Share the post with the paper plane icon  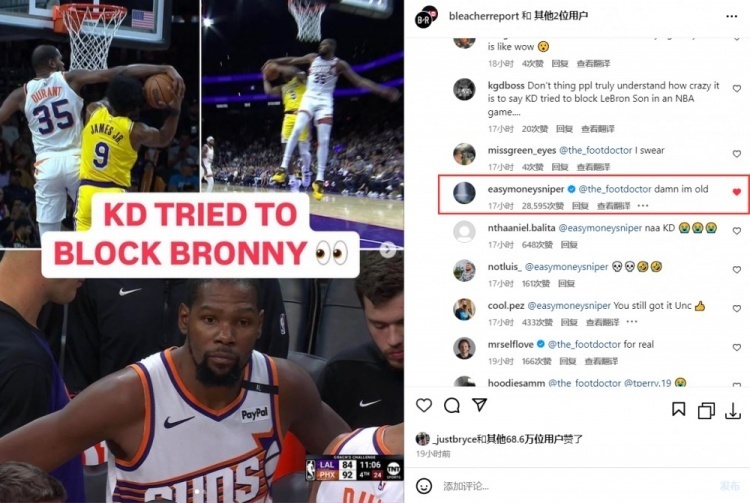[x=479, y=405]
